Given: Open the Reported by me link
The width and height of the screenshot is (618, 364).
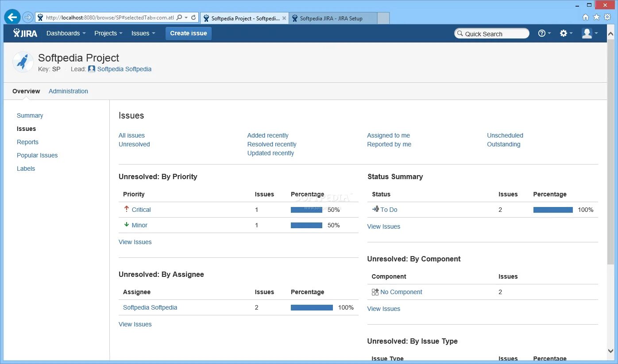Looking at the screenshot, I should [389, 144].
